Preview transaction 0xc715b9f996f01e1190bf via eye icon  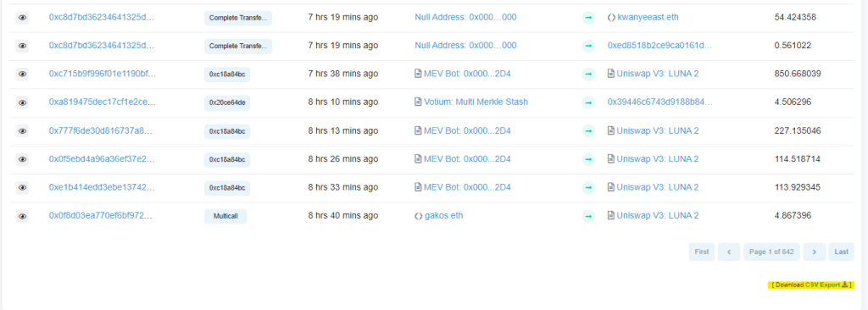22,75
